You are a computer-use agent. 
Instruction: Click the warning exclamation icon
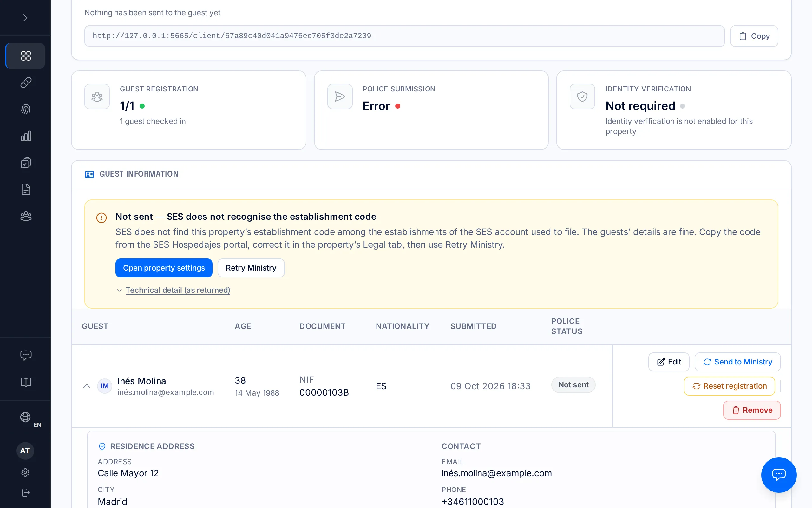[x=101, y=218]
